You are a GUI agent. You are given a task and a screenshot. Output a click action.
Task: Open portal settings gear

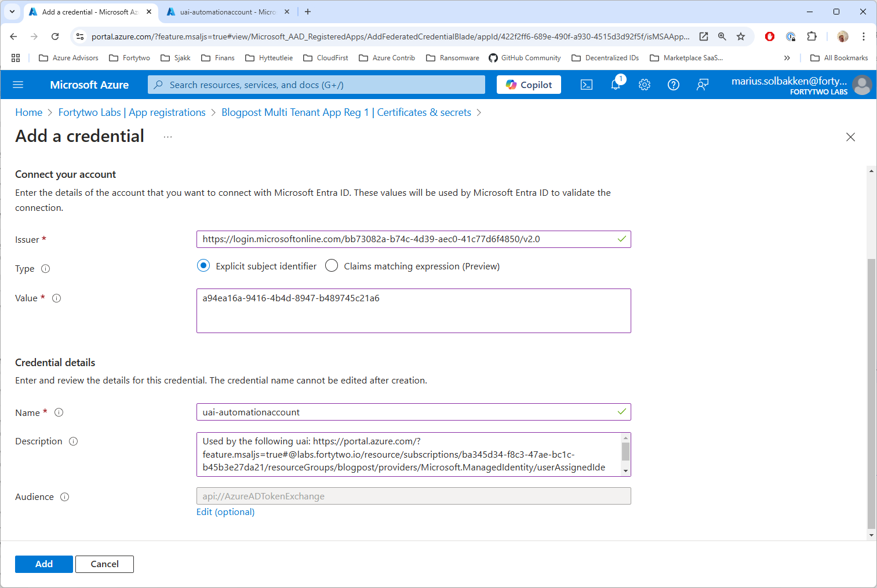[x=645, y=85]
